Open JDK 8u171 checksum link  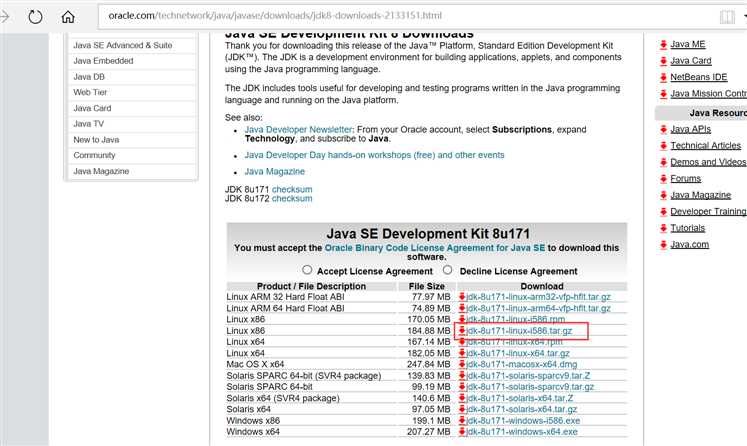pos(292,189)
